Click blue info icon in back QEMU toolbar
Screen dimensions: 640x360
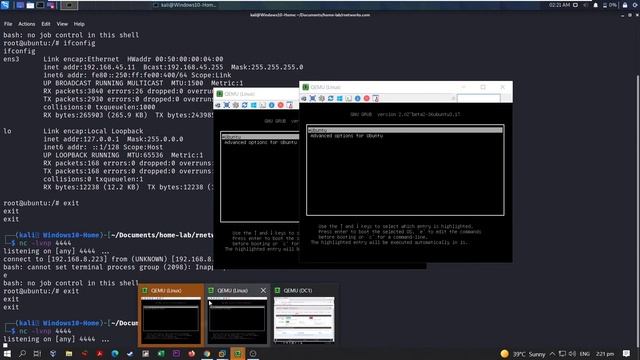271,105
